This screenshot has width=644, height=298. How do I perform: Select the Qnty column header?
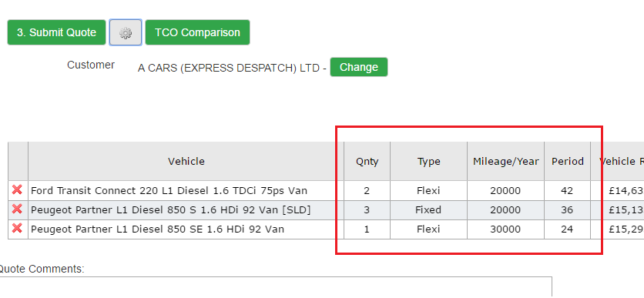coord(367,161)
